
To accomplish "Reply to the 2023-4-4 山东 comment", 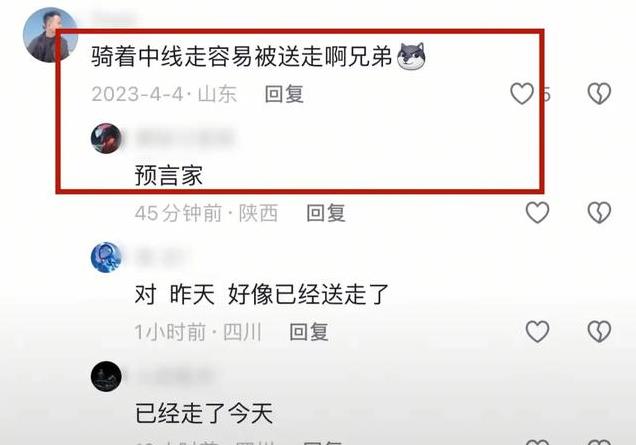I will 284,94.
